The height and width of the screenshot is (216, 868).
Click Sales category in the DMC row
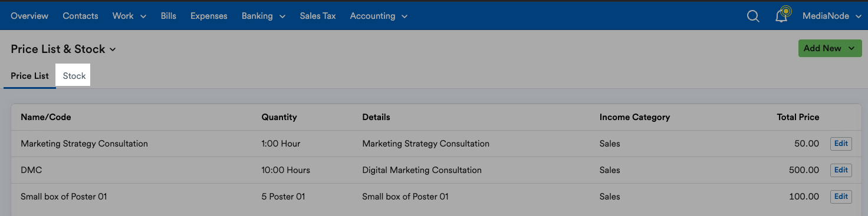point(610,170)
